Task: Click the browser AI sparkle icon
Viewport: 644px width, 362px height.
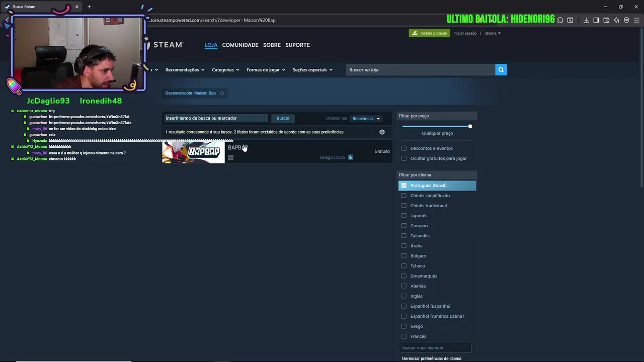Action: 616,20
